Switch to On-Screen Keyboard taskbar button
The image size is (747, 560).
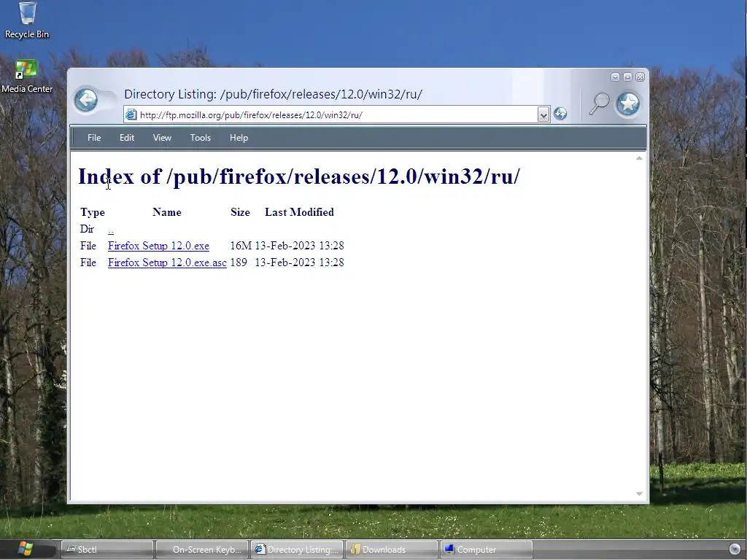(x=202, y=550)
